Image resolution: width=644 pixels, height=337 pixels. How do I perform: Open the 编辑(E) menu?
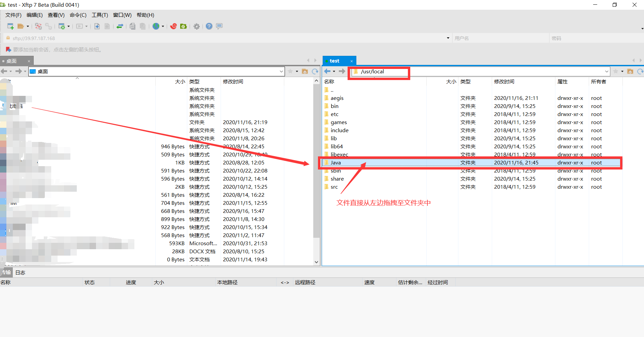35,15
